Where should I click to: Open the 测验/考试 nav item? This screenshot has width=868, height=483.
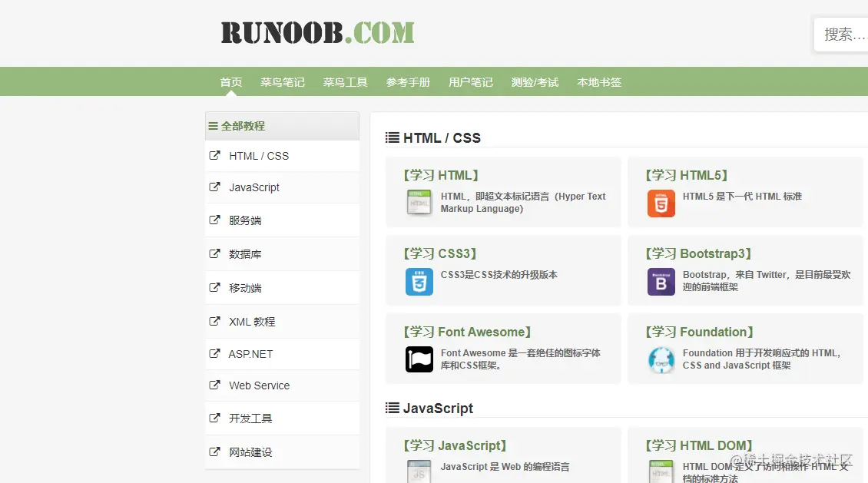(535, 82)
